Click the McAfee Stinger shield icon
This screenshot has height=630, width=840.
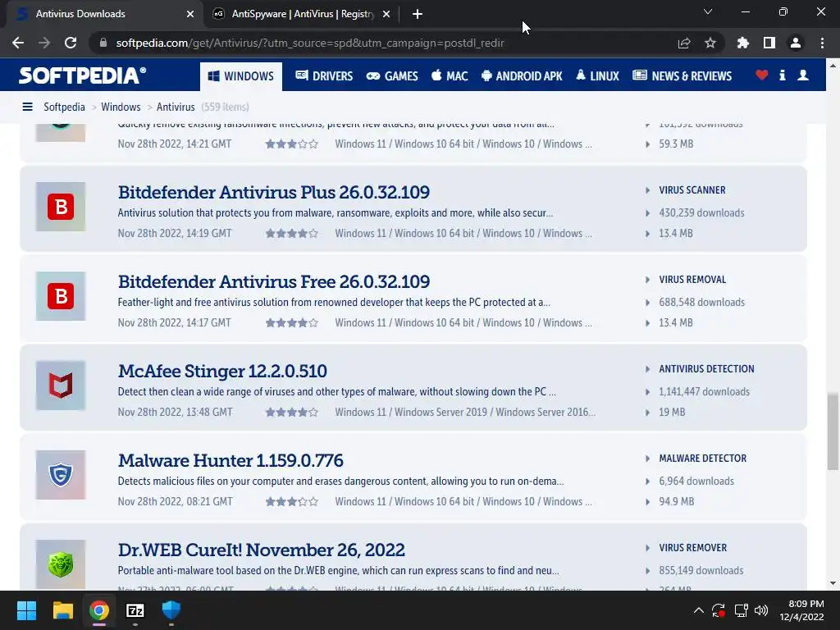click(x=61, y=386)
